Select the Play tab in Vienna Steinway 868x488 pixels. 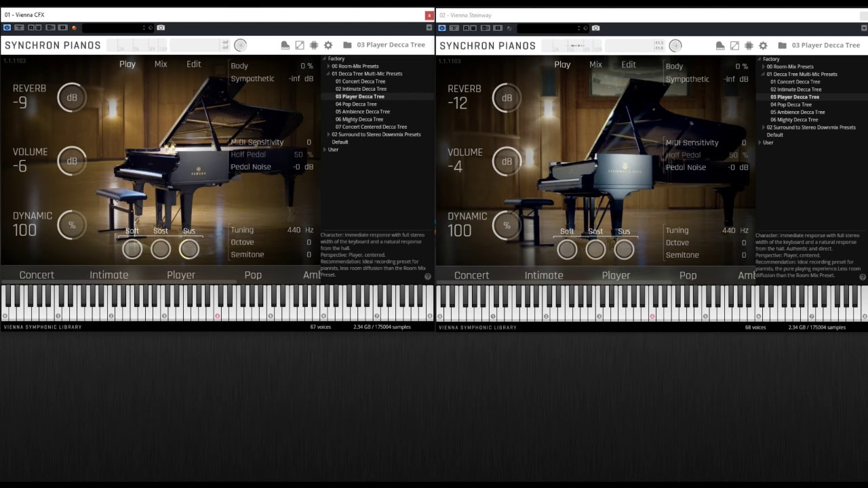pos(562,65)
